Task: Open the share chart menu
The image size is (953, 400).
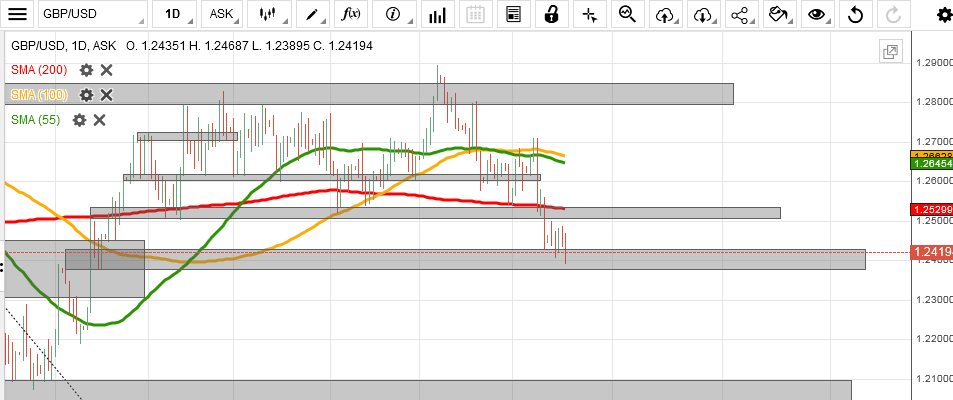Action: 741,14
